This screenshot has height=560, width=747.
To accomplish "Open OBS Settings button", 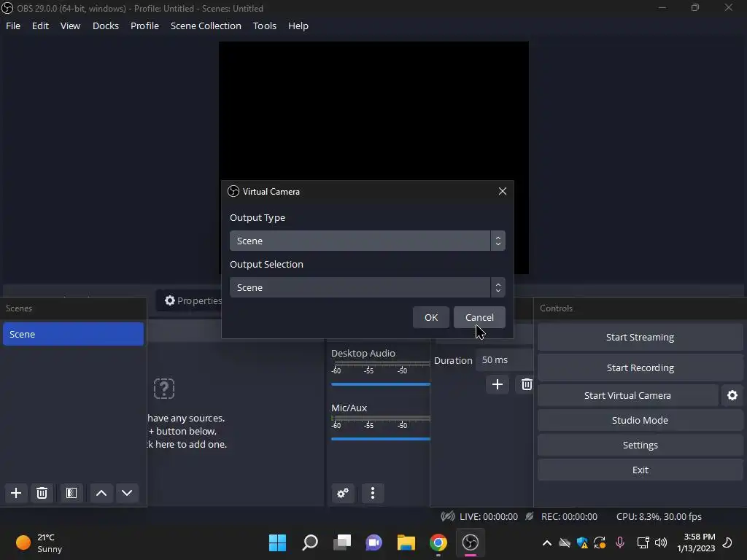I will tap(640, 445).
